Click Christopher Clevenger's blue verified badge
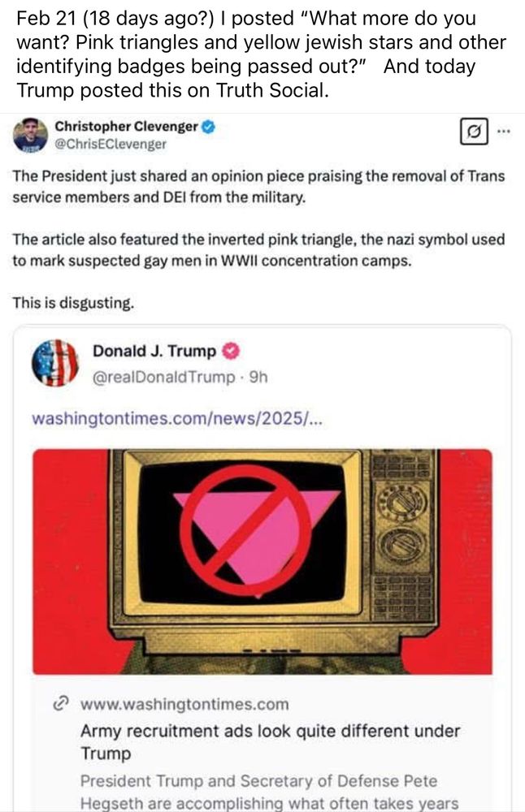The width and height of the screenshot is (525, 812). [x=208, y=127]
